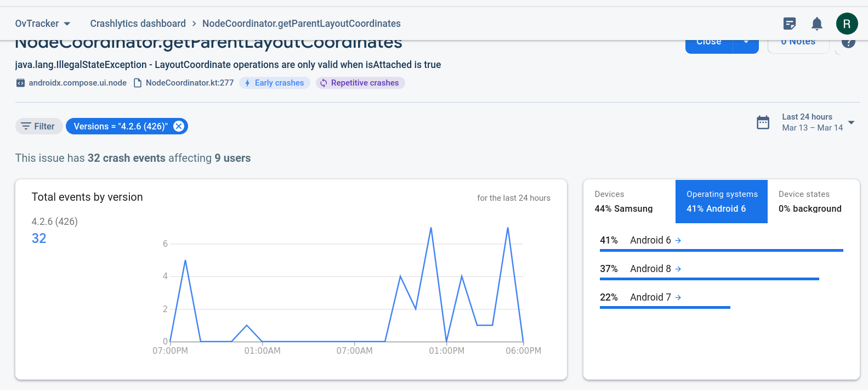Click the Android 6 arrow icon
The image size is (868, 390).
678,240
